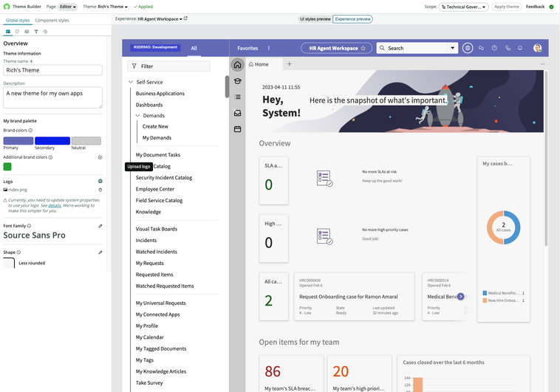Open Business Applications in the menu
This screenshot has height=392, width=560.
pos(160,94)
